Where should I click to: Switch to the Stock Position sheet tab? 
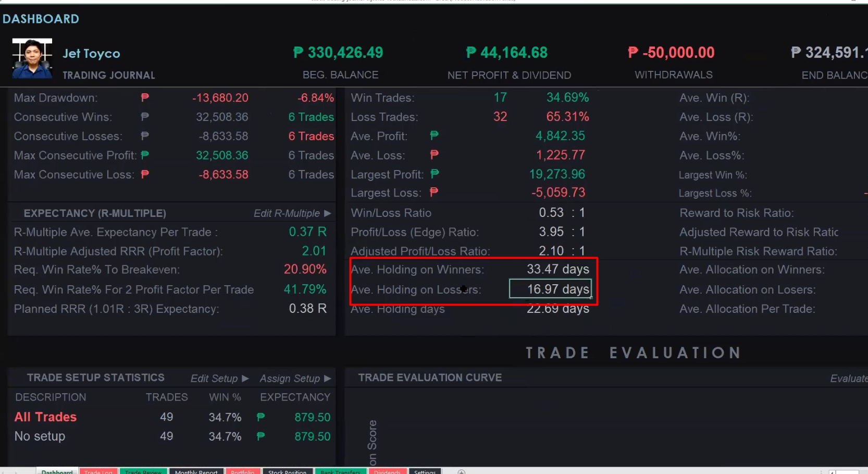click(287, 471)
